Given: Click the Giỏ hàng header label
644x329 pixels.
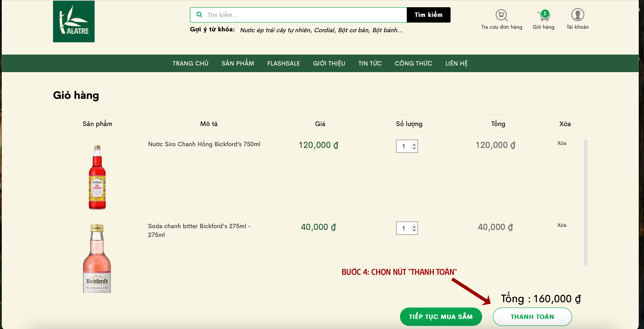Looking at the screenshot, I should pos(543,27).
